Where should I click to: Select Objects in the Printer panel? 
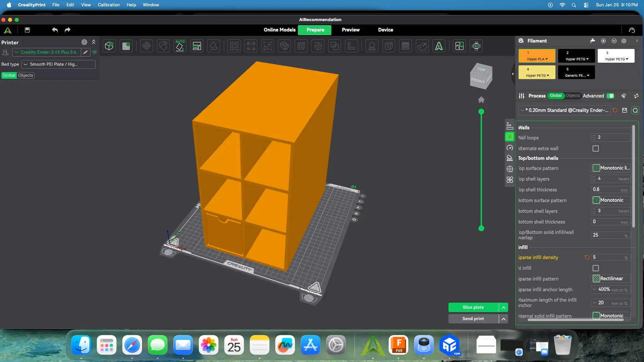[25, 75]
